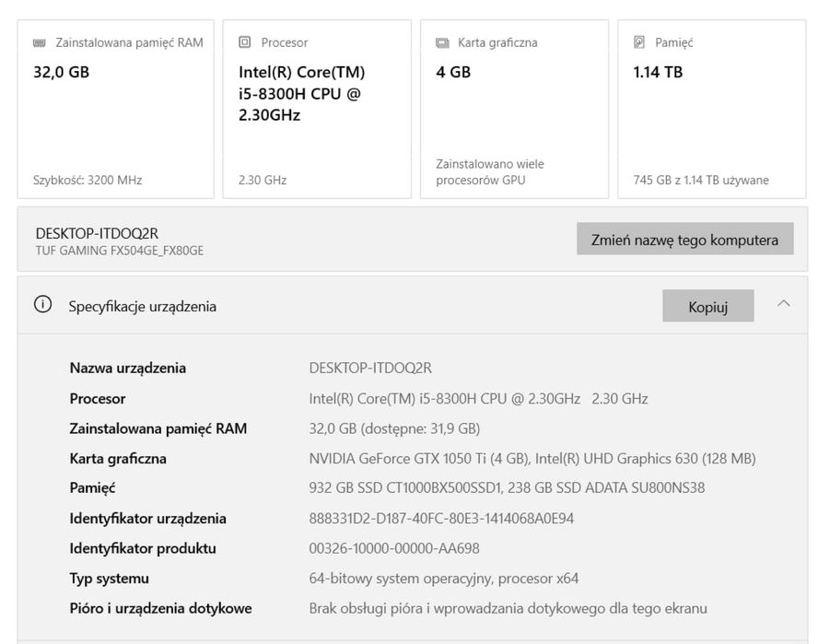Open the Procesor summary card
The height and width of the screenshot is (644, 818).
pos(317,109)
